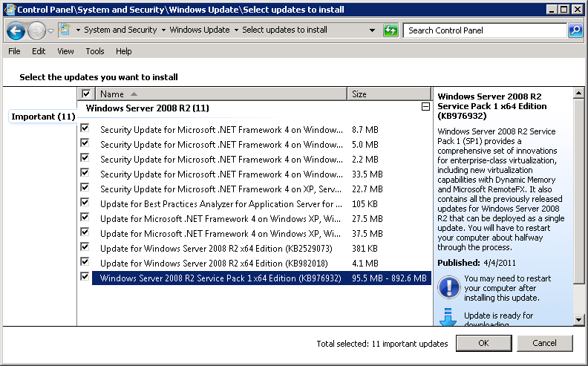Select the Update for Best Practices Analyzer row
This screenshot has height=366, width=588.
tap(261, 204)
